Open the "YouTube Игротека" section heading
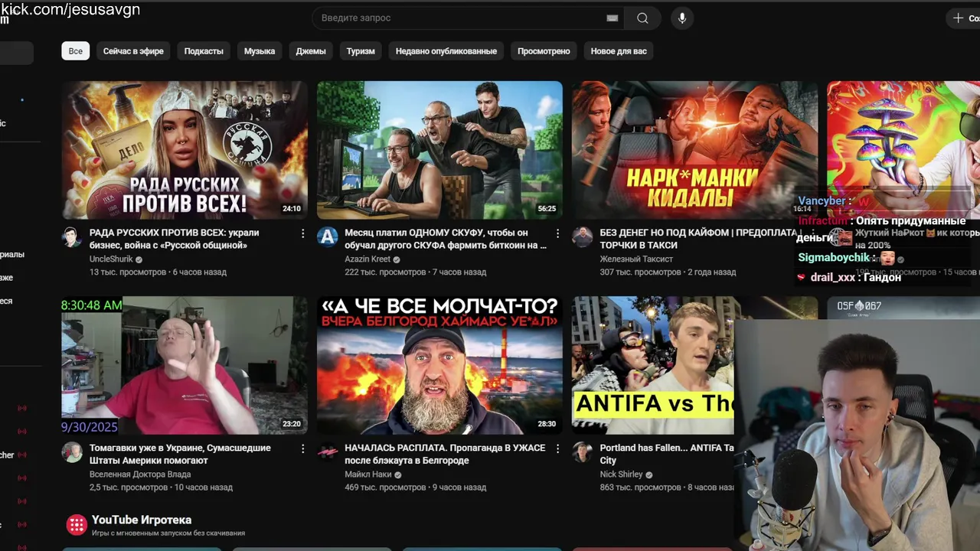 tap(142, 520)
